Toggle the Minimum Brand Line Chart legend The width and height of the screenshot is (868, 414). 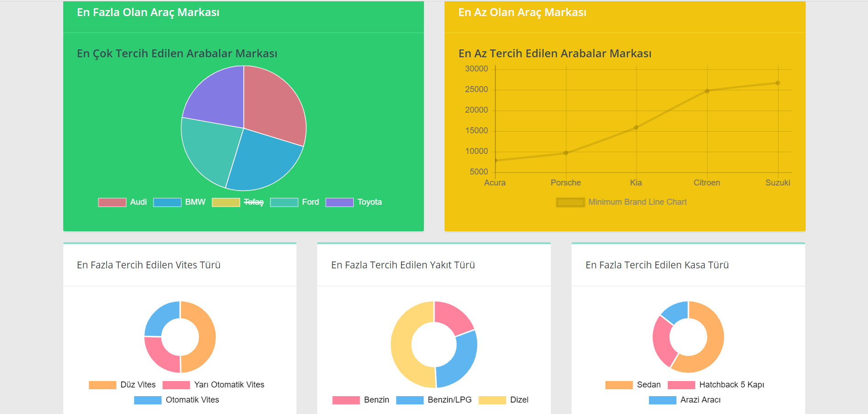click(x=570, y=202)
